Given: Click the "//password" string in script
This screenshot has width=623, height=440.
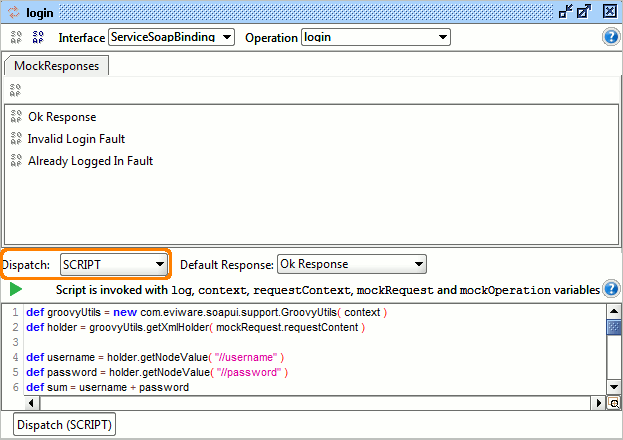Looking at the screenshot, I should tap(249, 372).
